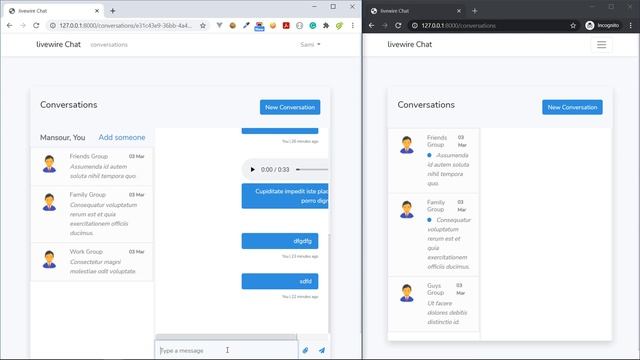Screen dimensions: 640x360
Task: Open new tab in left browser window
Action: (113, 11)
